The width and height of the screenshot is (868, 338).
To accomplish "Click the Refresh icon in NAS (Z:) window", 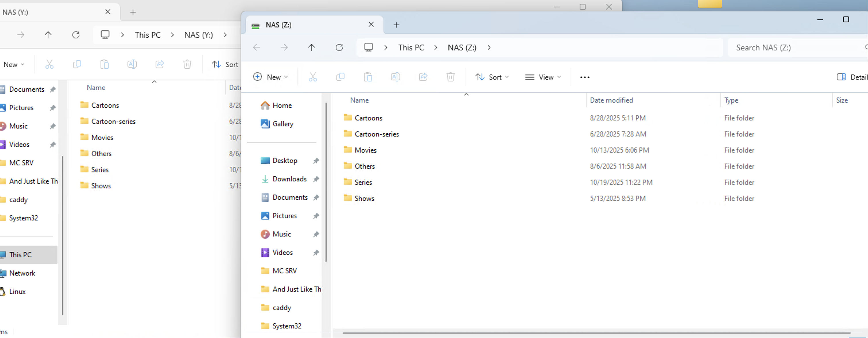I will (339, 47).
